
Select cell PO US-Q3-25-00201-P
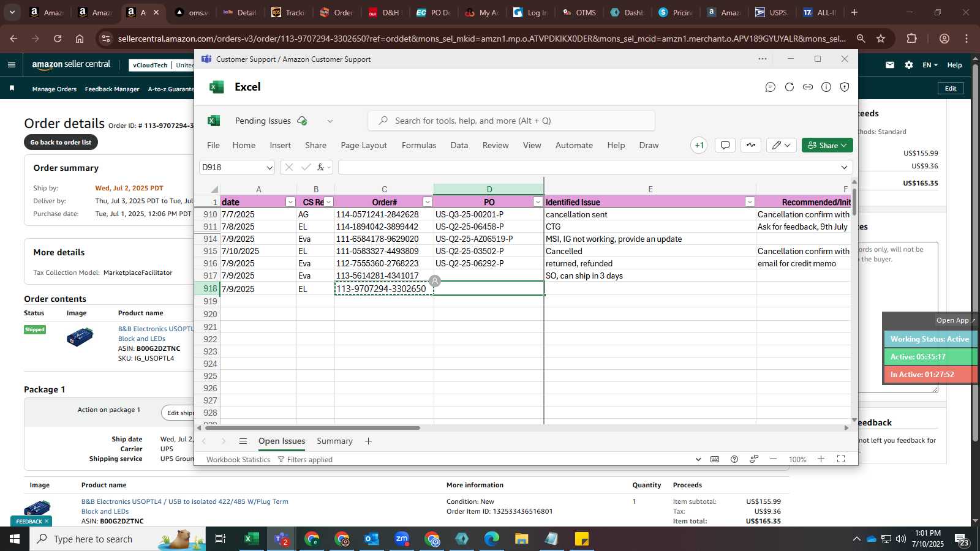pyautogui.click(x=489, y=214)
